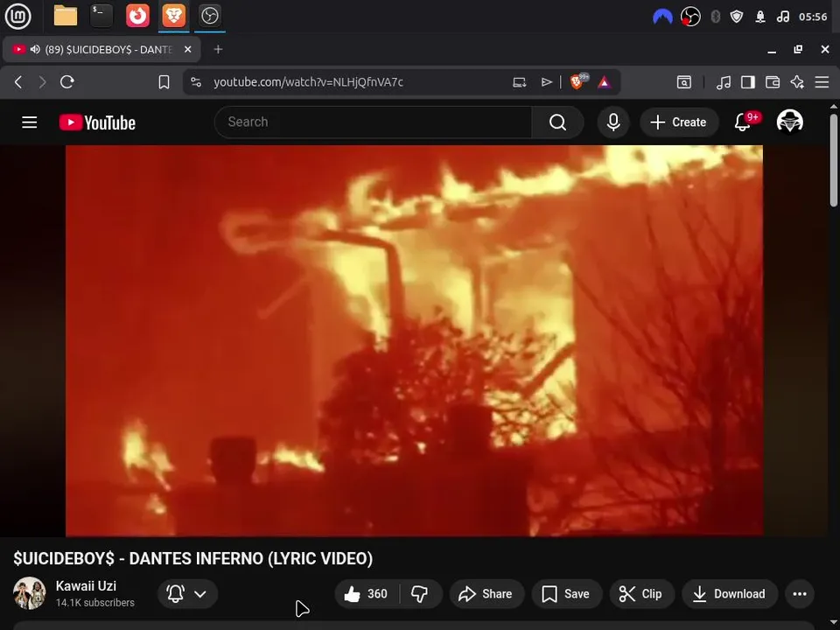
Task: Open the music note sound applet
Action: click(782, 17)
